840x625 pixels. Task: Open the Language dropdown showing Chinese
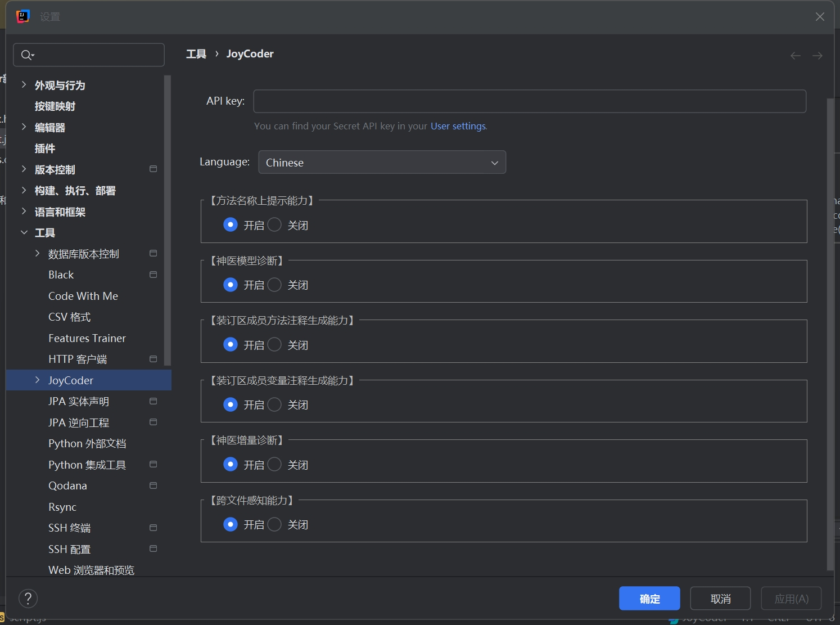(x=382, y=162)
